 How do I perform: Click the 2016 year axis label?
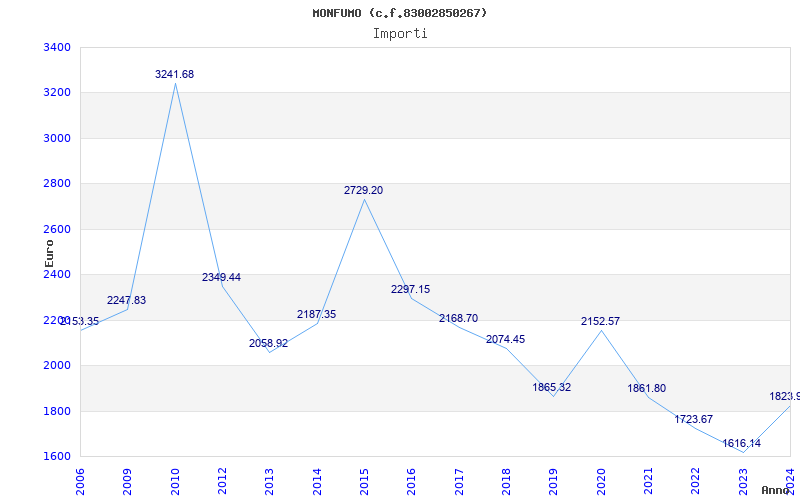tap(412, 481)
